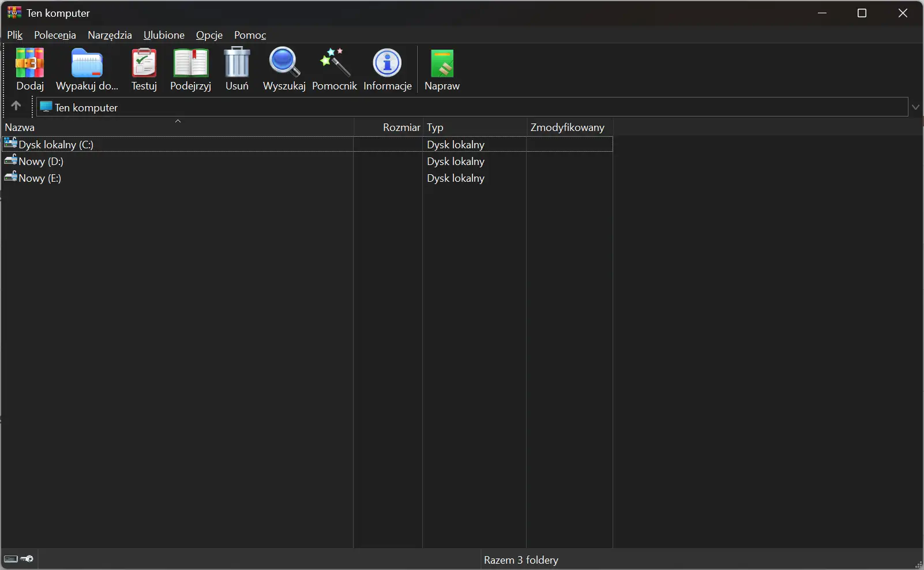Open the Ulubione menu
The height and width of the screenshot is (570, 924).
click(x=164, y=35)
